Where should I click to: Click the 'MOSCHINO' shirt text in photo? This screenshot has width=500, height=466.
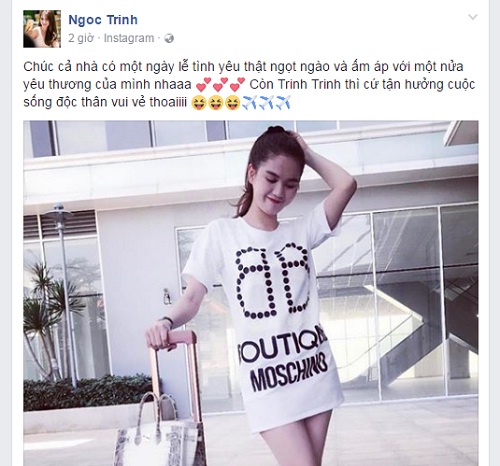[289, 374]
